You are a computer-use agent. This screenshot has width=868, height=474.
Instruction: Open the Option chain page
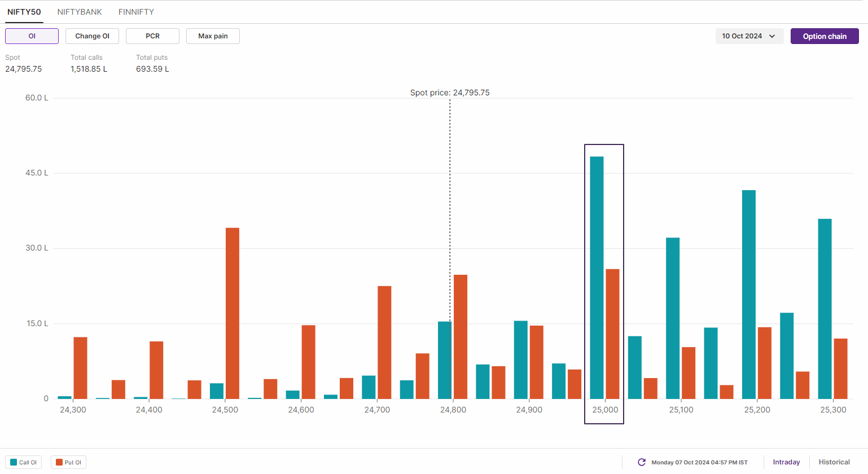825,36
